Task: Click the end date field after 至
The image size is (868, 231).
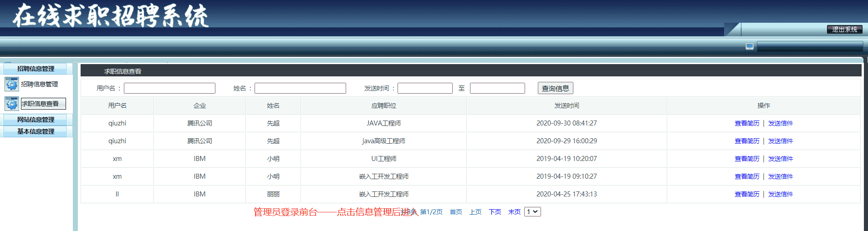Action: (497, 88)
